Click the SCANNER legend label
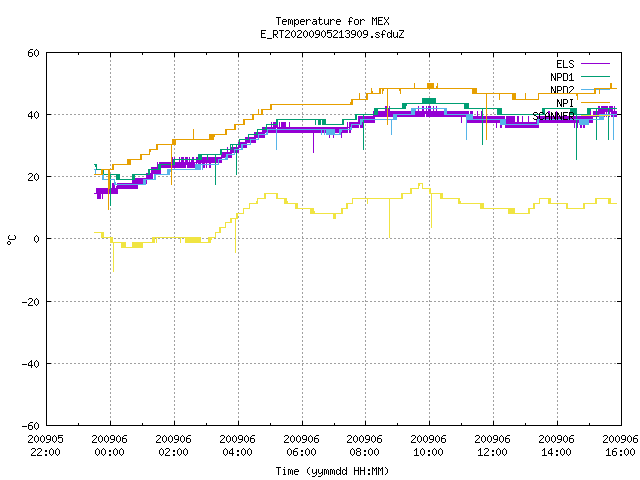Viewport: 640px width, 480px height. click(x=553, y=116)
